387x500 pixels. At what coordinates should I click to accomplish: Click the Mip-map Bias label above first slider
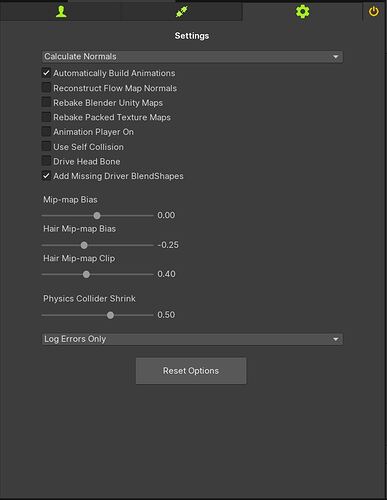tap(70, 200)
